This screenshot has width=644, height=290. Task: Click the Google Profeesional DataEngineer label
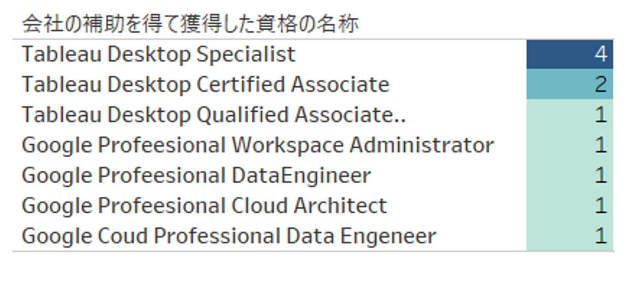196,175
